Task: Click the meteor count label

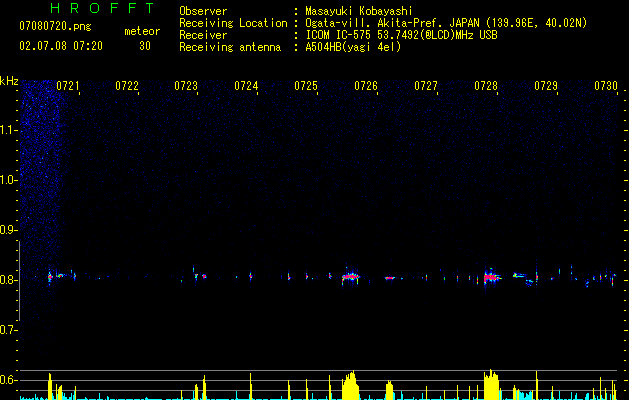Action: 142,31
